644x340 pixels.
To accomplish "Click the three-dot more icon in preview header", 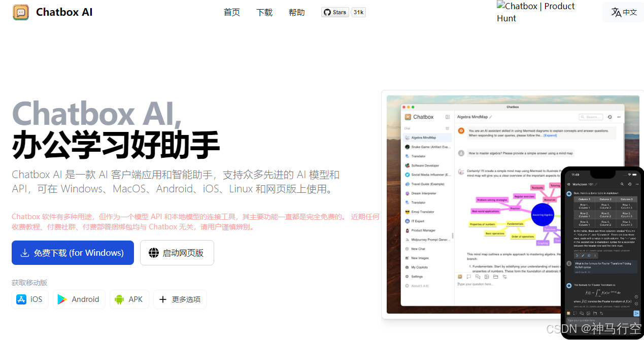I will [619, 117].
